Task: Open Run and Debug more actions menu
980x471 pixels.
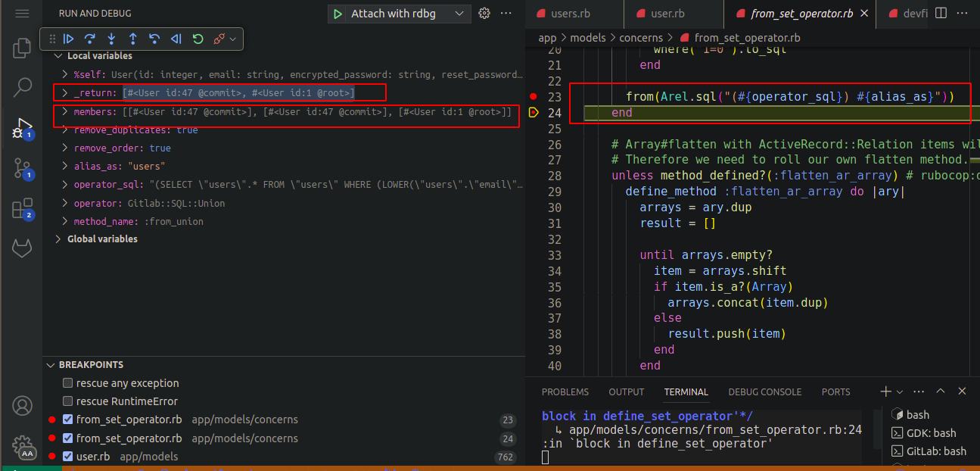Action: pyautogui.click(x=506, y=14)
